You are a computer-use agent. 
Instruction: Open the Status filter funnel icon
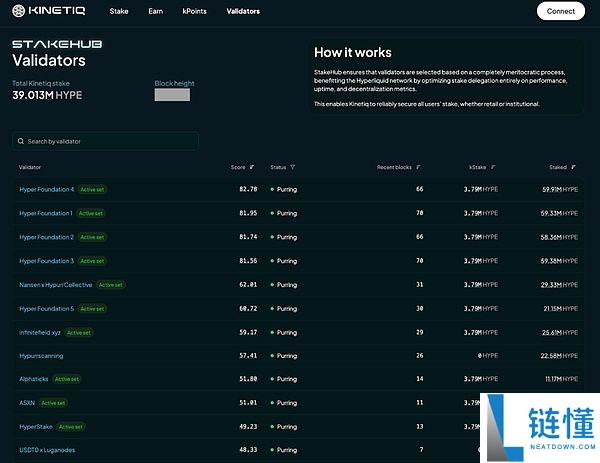click(293, 167)
